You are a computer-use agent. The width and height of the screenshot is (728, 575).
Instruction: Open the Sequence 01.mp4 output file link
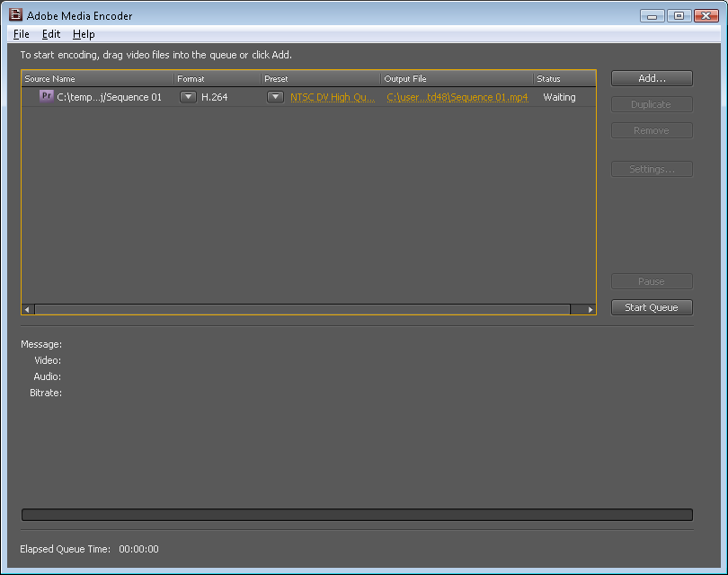pos(457,97)
